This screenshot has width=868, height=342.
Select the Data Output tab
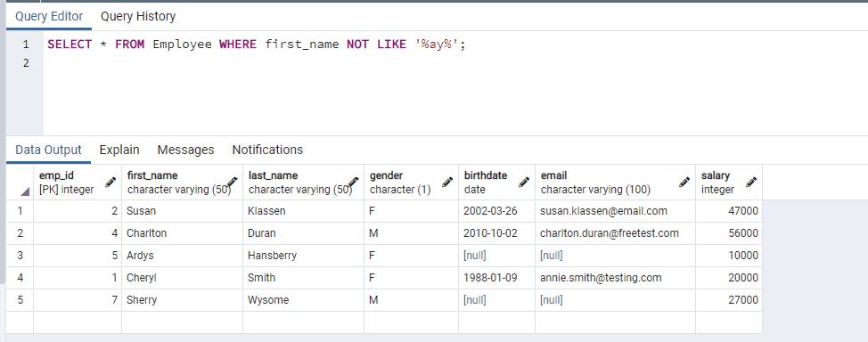click(x=49, y=150)
